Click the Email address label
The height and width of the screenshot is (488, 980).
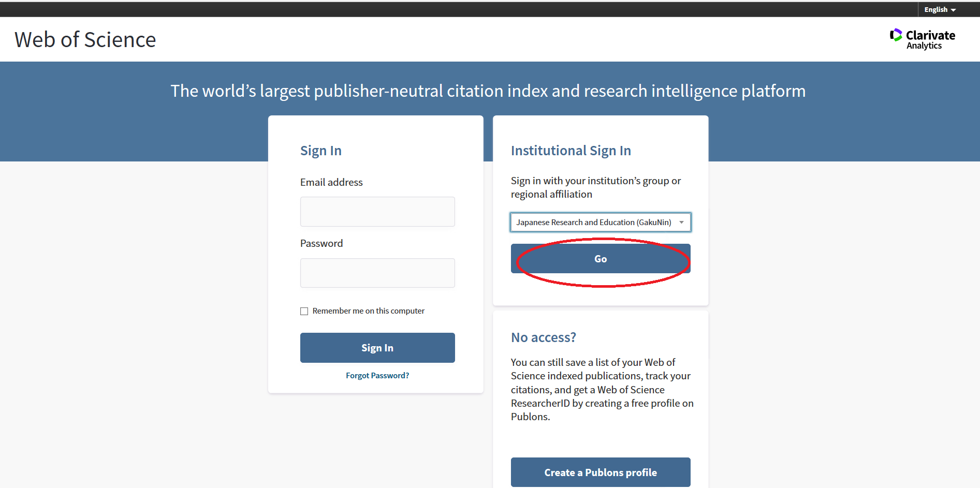pos(331,182)
